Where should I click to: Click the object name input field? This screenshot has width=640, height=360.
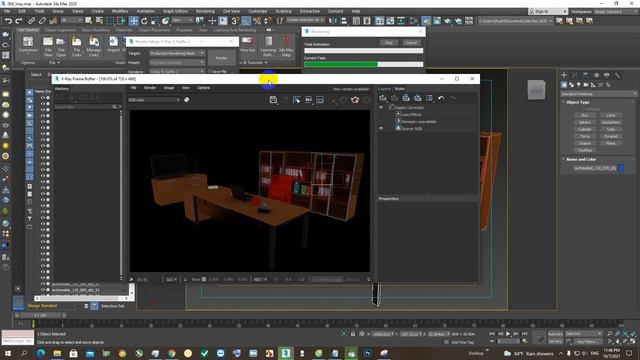595,168
